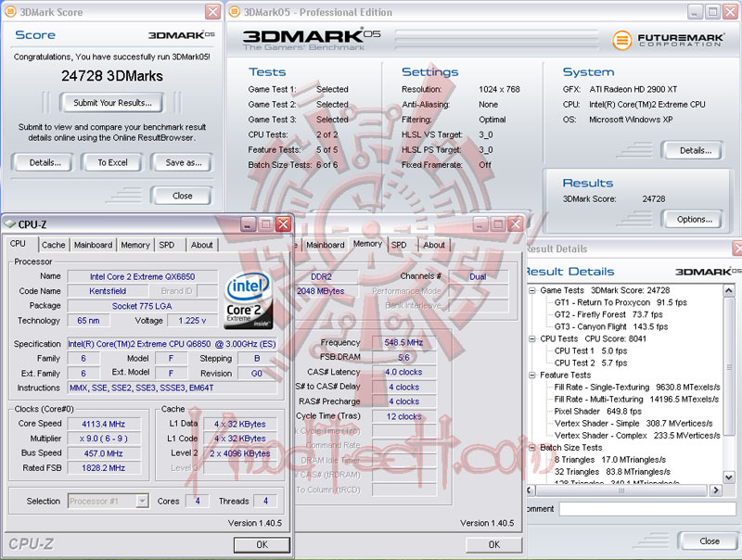The width and height of the screenshot is (742, 560).
Task: Close the 3DMark Score window with X
Action: coord(213,12)
